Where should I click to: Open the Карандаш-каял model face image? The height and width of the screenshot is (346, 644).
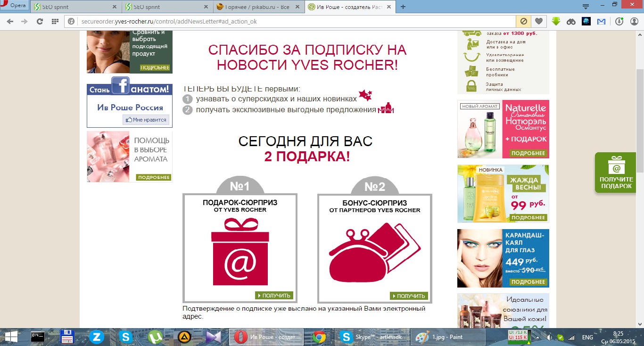point(480,258)
